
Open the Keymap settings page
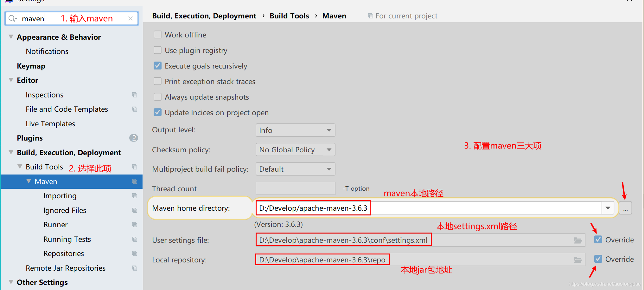click(x=31, y=66)
